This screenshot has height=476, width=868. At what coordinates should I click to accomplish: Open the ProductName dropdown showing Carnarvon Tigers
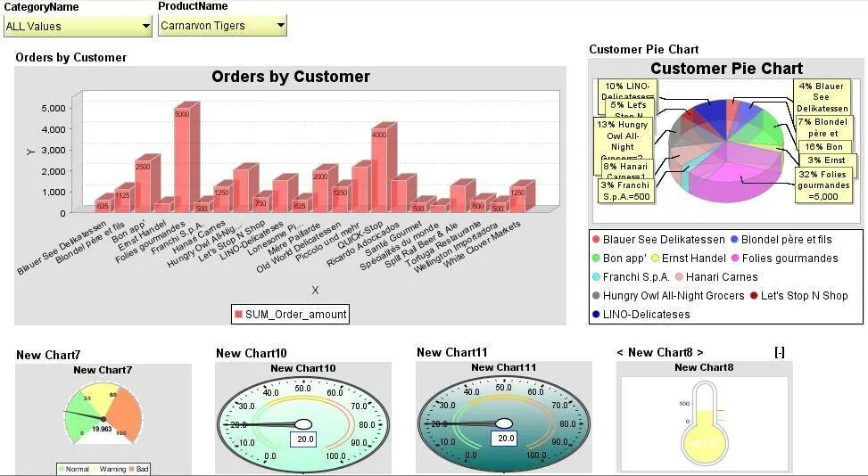coord(222,26)
